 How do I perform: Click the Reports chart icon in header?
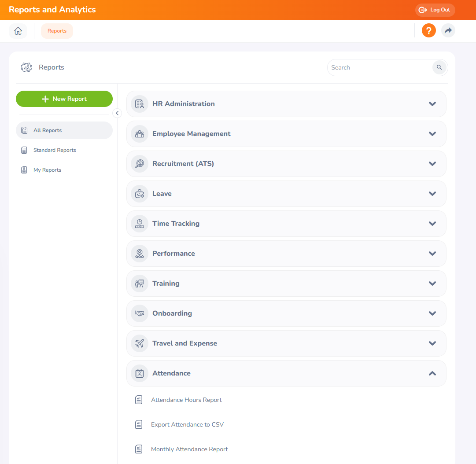(26, 67)
